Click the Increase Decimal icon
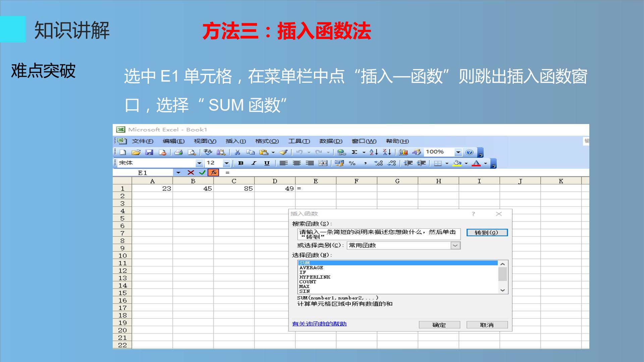Viewport: 644px width, 362px height. click(378, 163)
